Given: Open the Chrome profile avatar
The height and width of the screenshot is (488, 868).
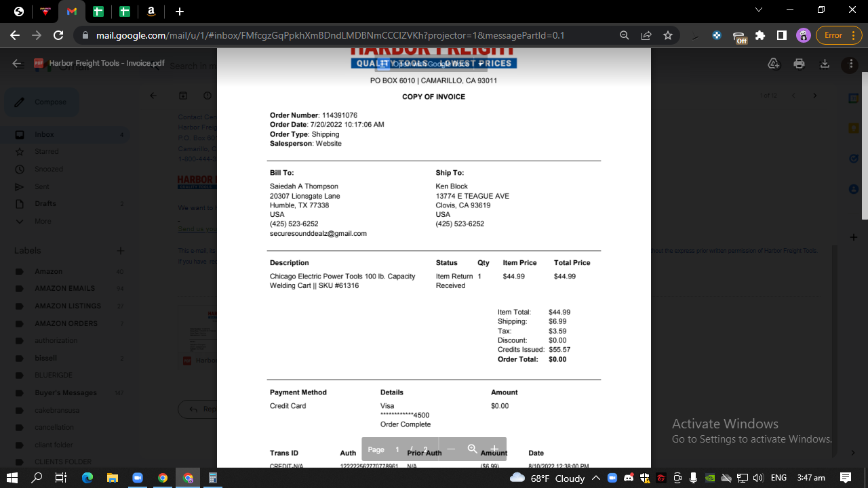Looking at the screenshot, I should 803,35.
